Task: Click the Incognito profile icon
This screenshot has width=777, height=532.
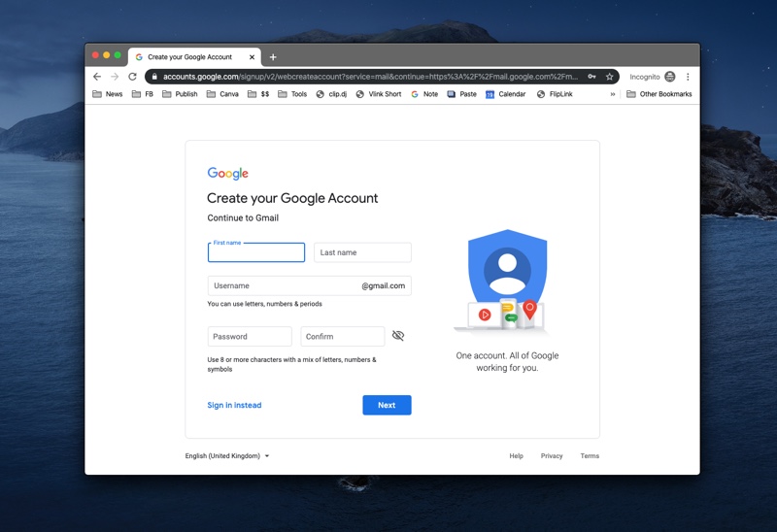Action: pyautogui.click(x=670, y=77)
